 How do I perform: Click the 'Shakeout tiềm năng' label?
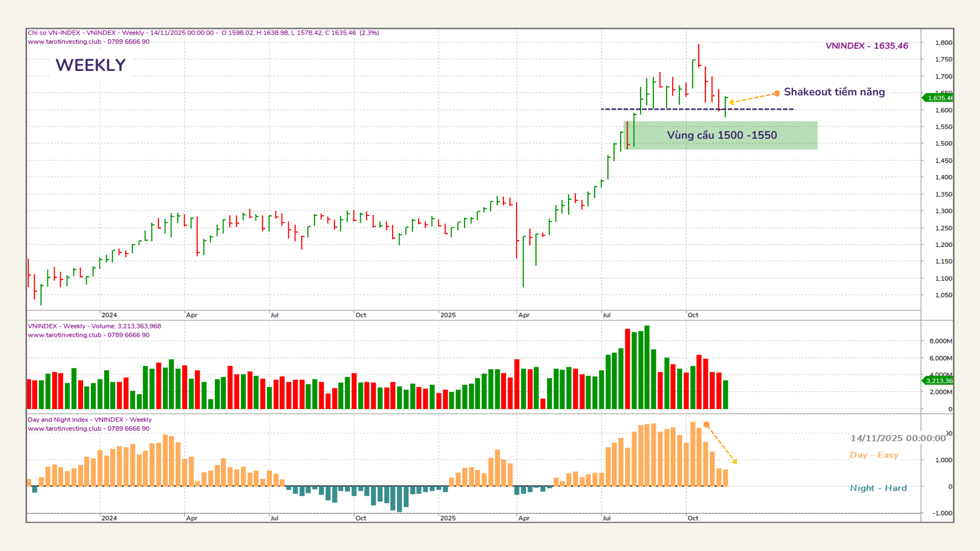[834, 92]
